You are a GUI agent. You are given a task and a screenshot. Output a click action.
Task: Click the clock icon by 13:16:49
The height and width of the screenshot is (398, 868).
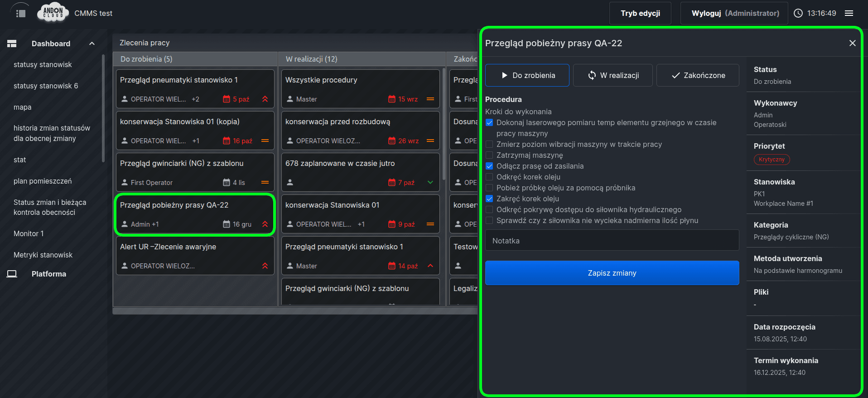(798, 13)
